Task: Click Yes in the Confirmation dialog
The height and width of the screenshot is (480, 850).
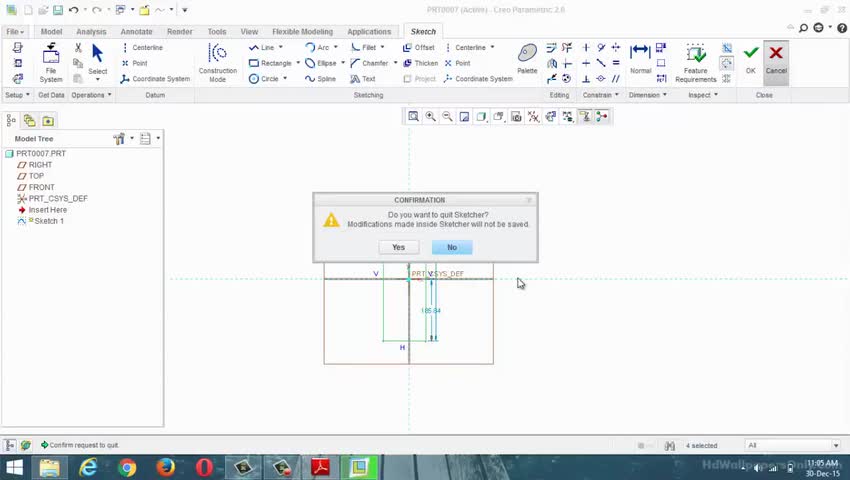Action: (398, 247)
